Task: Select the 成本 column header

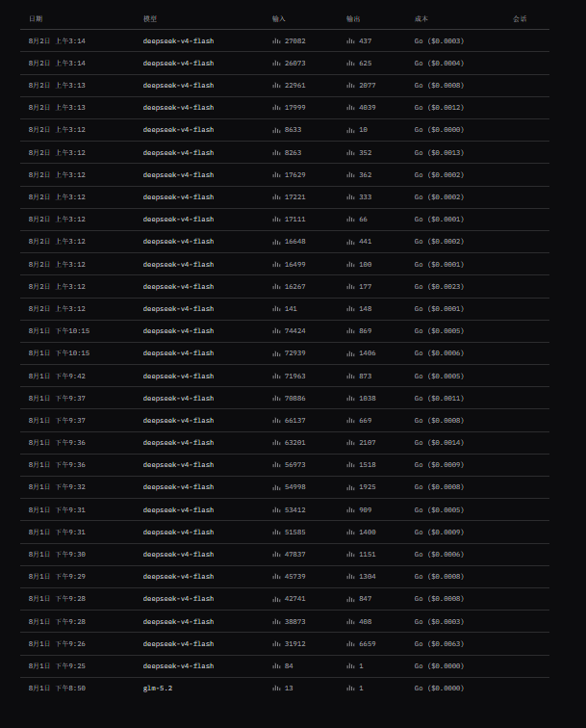Action: click(421, 19)
